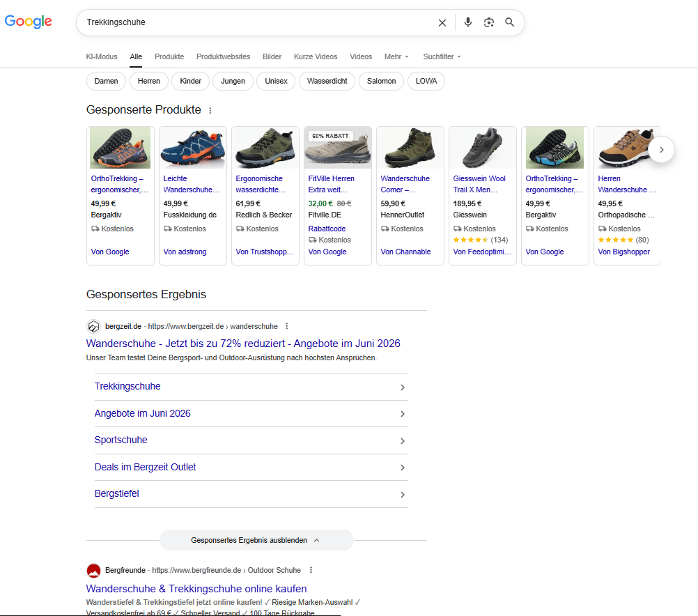
Task: Click the 32,00 € discounted Fitville price
Action: pyautogui.click(x=320, y=203)
